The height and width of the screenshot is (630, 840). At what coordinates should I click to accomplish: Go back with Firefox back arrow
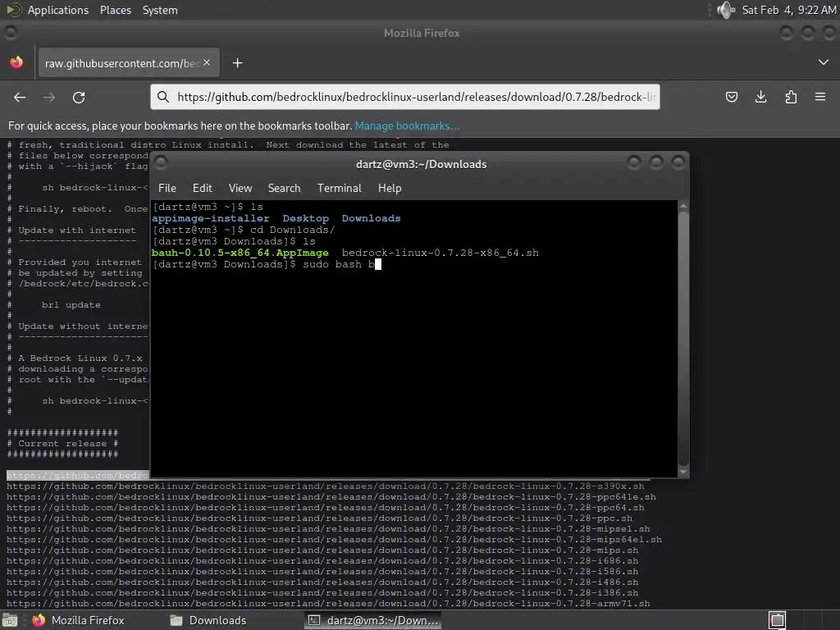click(x=20, y=97)
